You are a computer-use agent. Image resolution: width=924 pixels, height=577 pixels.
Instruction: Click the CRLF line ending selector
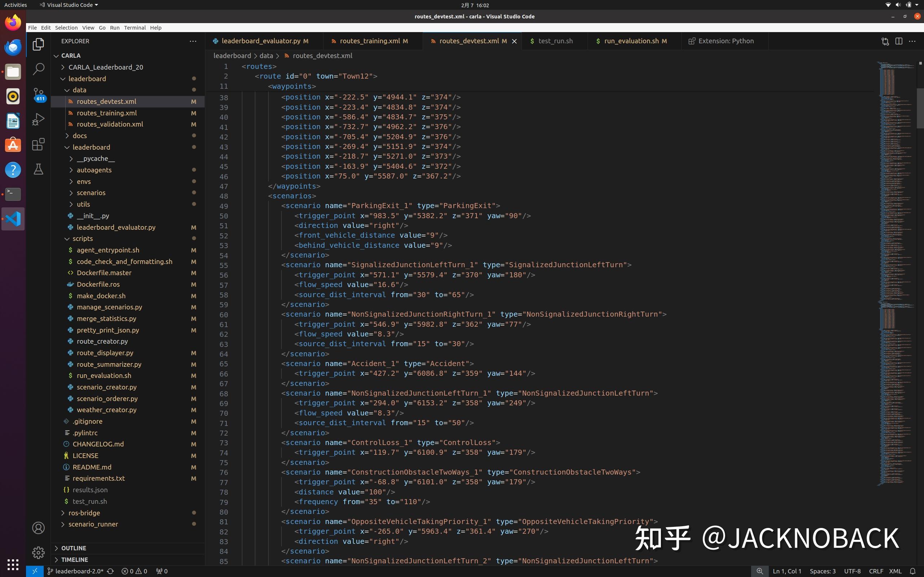pyautogui.click(x=876, y=571)
